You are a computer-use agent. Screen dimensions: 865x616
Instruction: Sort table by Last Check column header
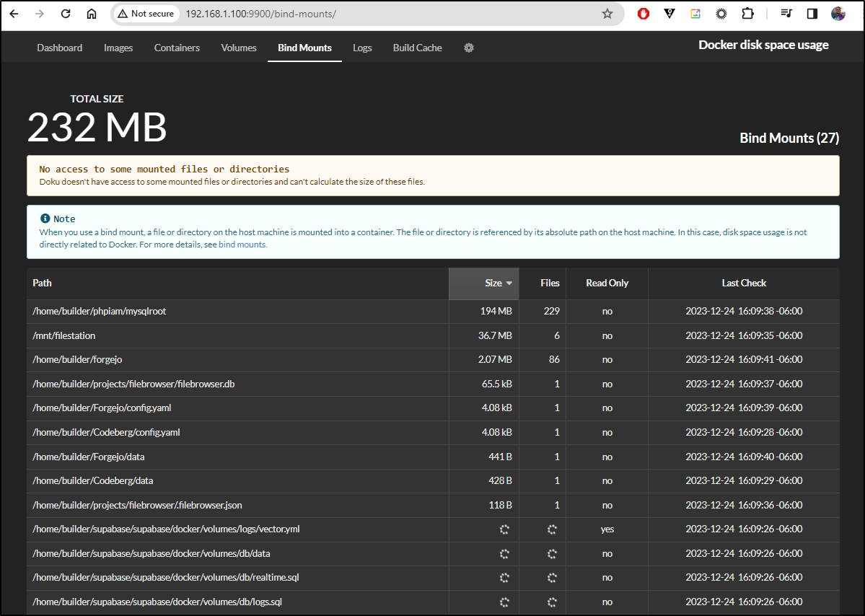coord(744,283)
